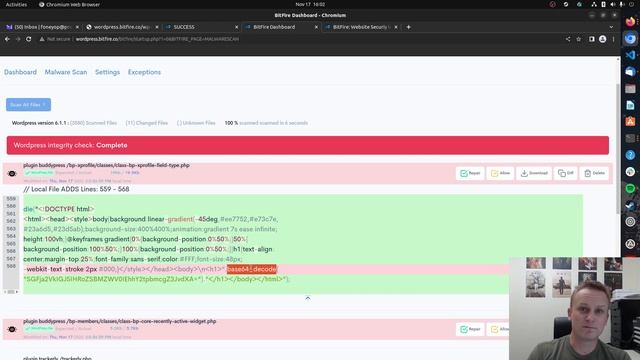The width and height of the screenshot is (640, 360).
Task: Open the Chromium three-dot menu
Action: click(613, 39)
